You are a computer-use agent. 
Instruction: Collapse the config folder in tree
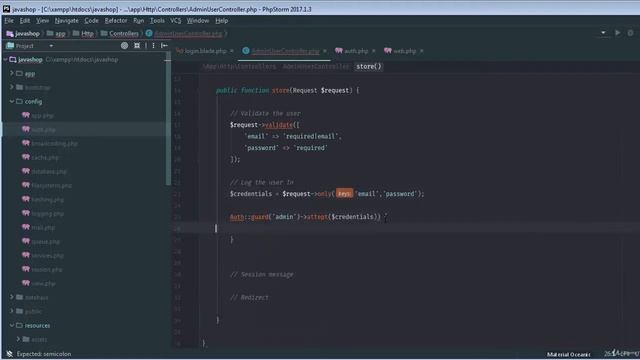12,101
